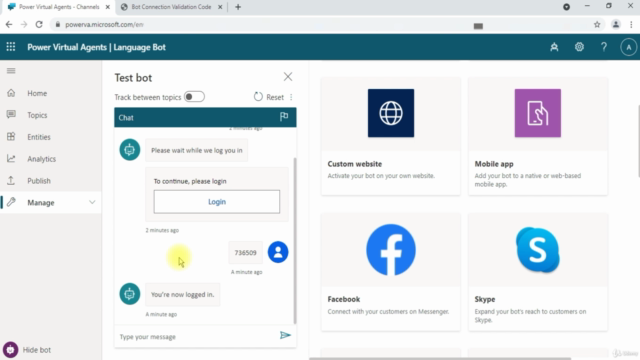Click the message input field

(196, 337)
